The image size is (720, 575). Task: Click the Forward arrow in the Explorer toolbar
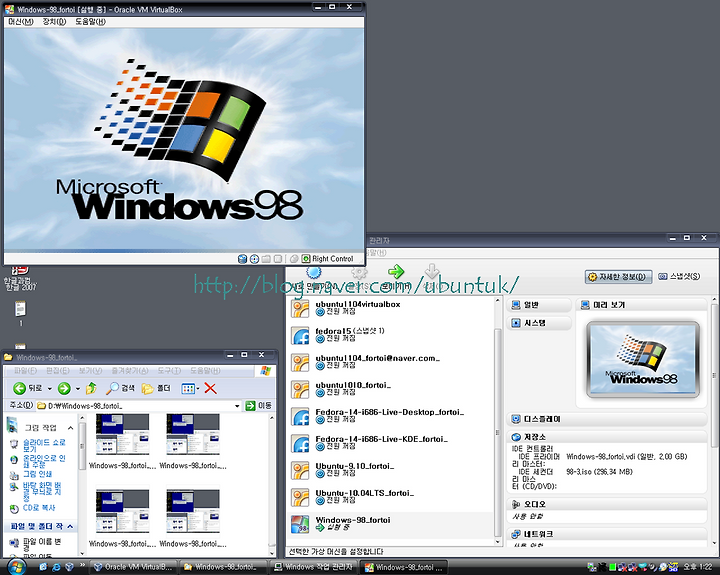(64, 389)
